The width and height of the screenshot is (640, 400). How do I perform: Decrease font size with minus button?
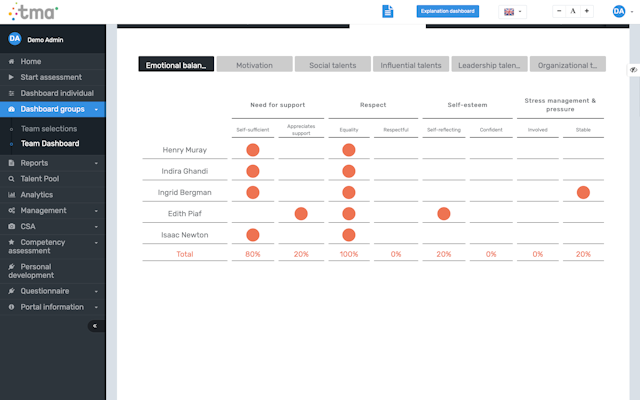coord(559,11)
